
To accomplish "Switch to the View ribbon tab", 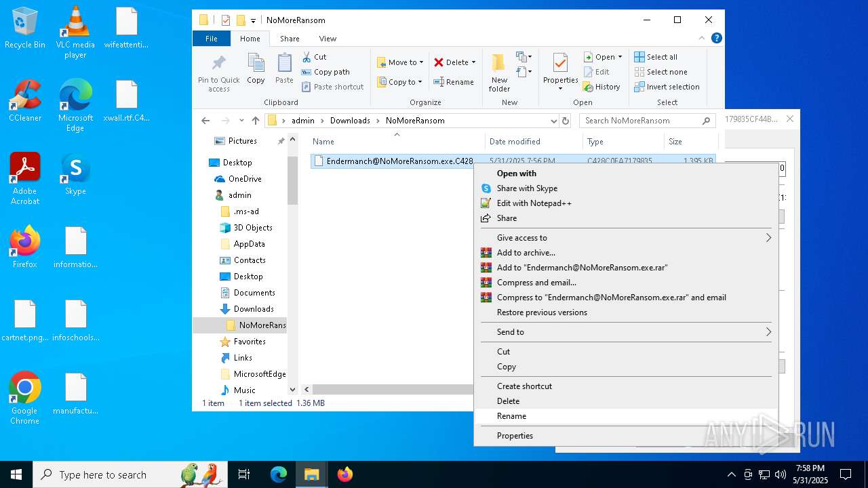I will pos(328,39).
